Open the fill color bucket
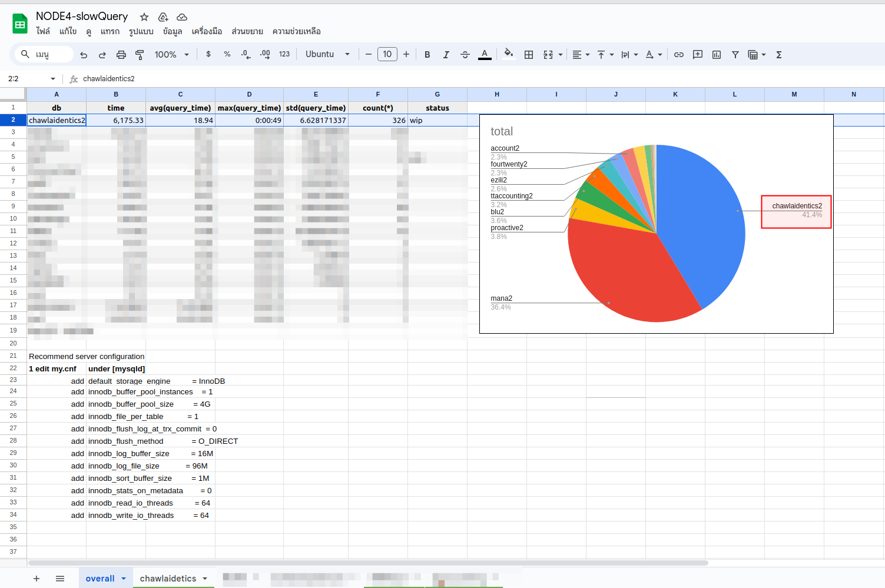The height and width of the screenshot is (588, 885). point(509,54)
